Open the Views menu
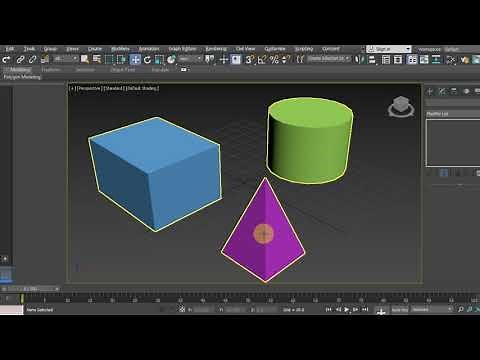This screenshot has width=480, height=360. pos(72,49)
